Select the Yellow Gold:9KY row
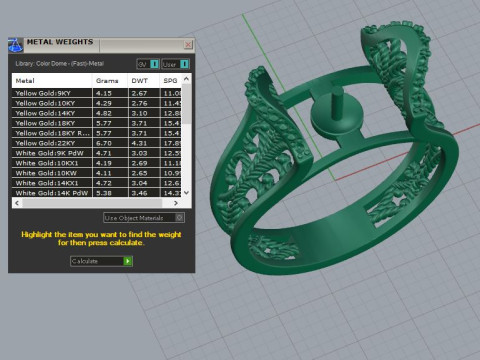 97,93
